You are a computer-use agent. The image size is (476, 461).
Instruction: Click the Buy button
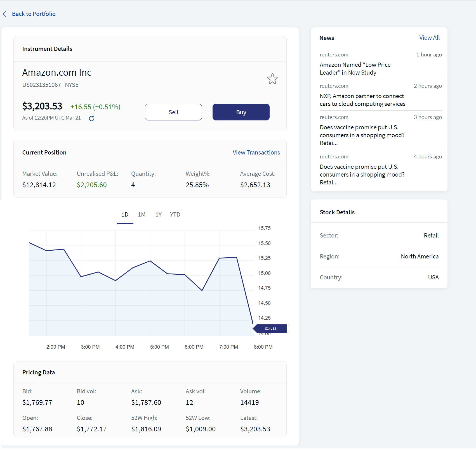coord(241,112)
